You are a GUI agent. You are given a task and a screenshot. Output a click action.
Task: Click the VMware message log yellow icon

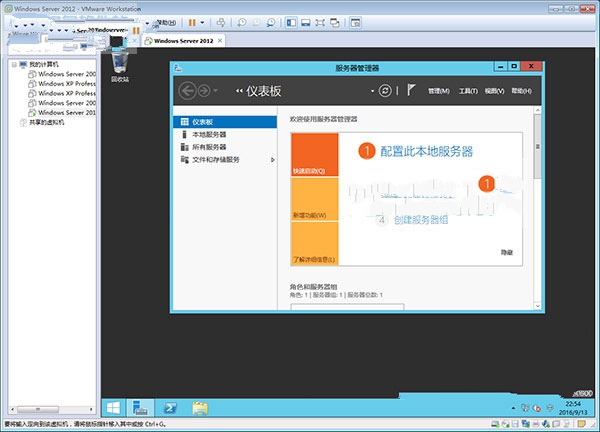pyautogui.click(x=582, y=424)
